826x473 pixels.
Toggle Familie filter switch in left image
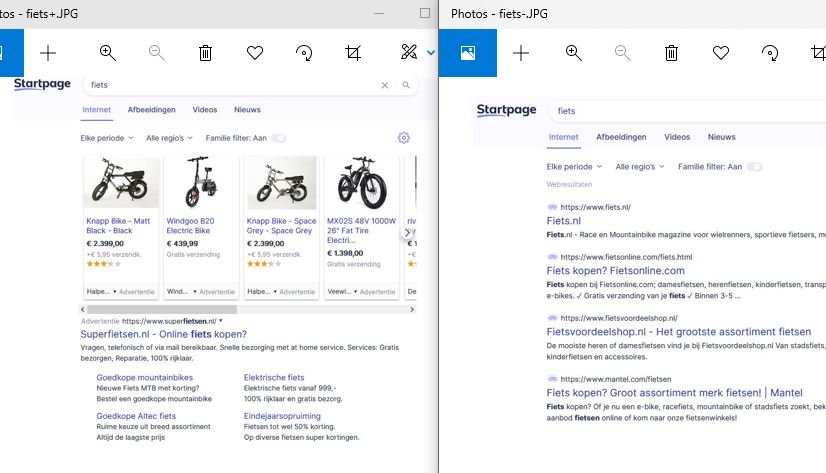(x=278, y=138)
